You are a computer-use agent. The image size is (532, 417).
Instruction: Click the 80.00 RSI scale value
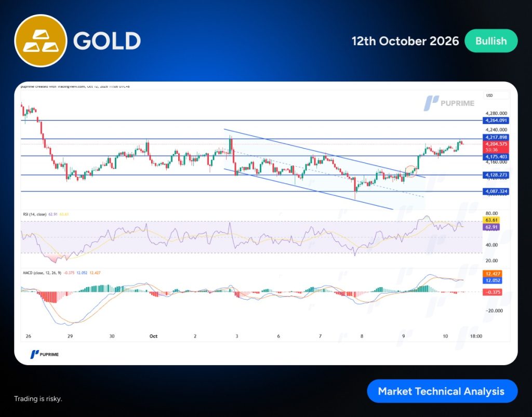pos(491,213)
